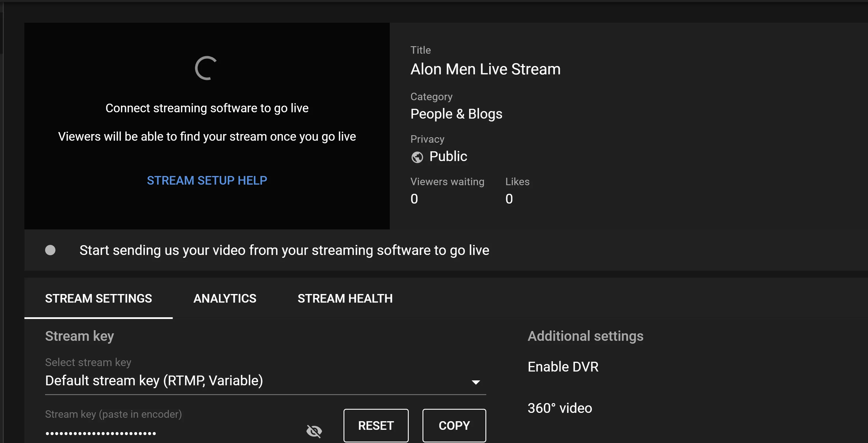Click the 'Alon Men Live Stream' title
This screenshot has height=443, width=868.
click(485, 69)
